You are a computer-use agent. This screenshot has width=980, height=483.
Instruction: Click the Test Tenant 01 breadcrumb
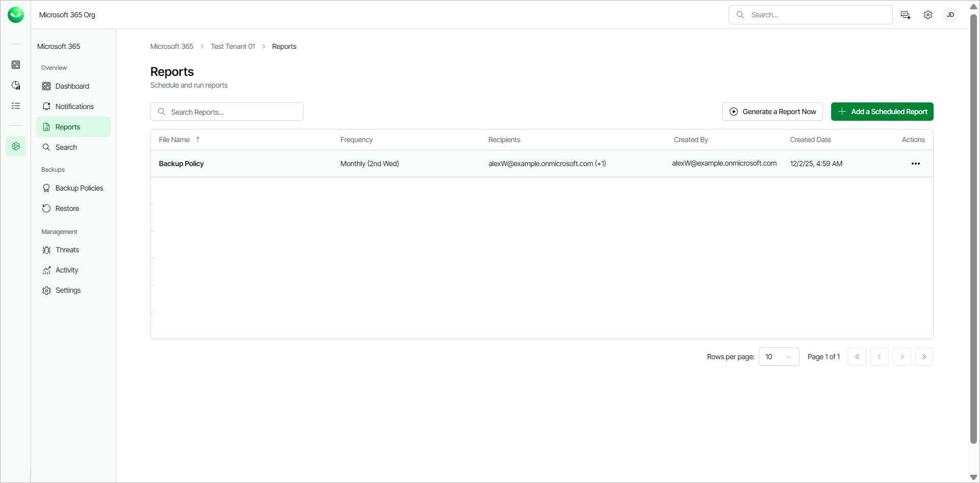click(x=233, y=46)
